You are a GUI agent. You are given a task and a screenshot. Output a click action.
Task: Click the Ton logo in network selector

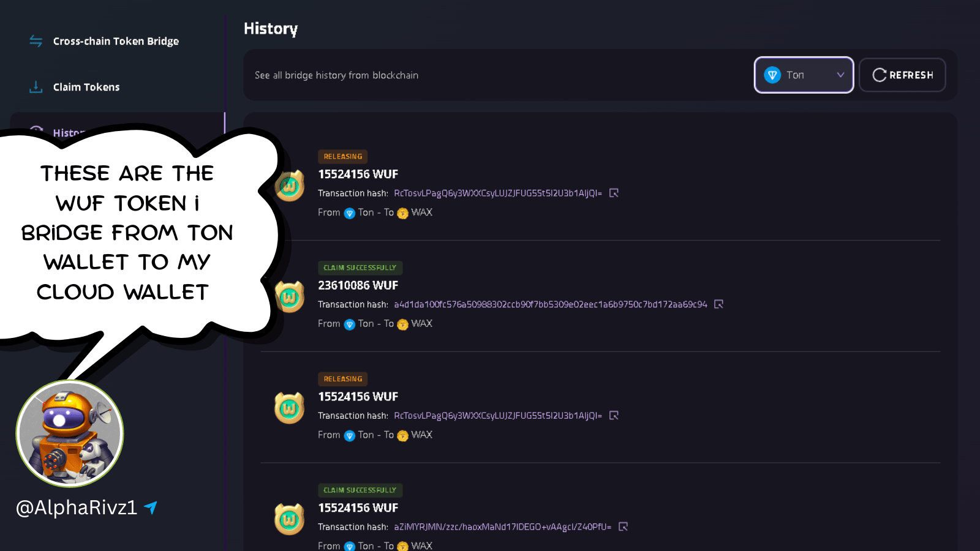772,75
